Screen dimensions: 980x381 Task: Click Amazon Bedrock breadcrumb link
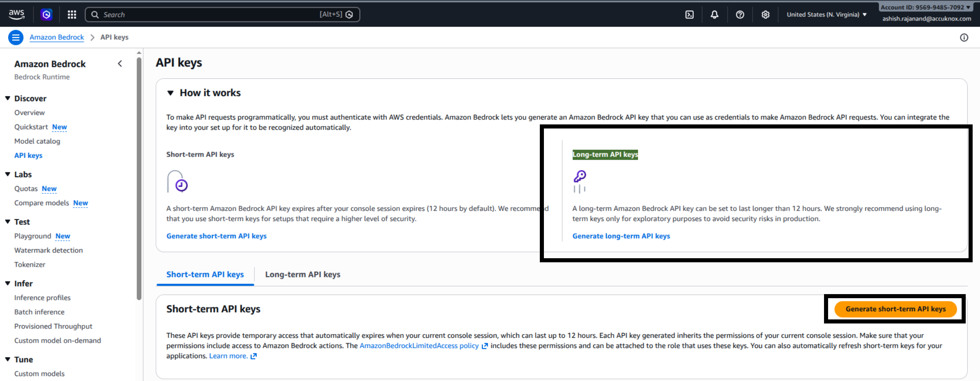pyautogui.click(x=57, y=37)
